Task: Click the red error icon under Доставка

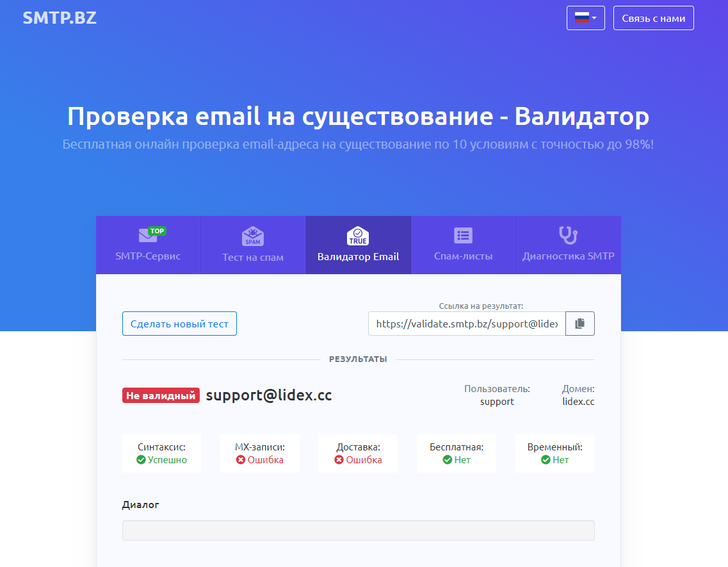Action: pos(339,460)
